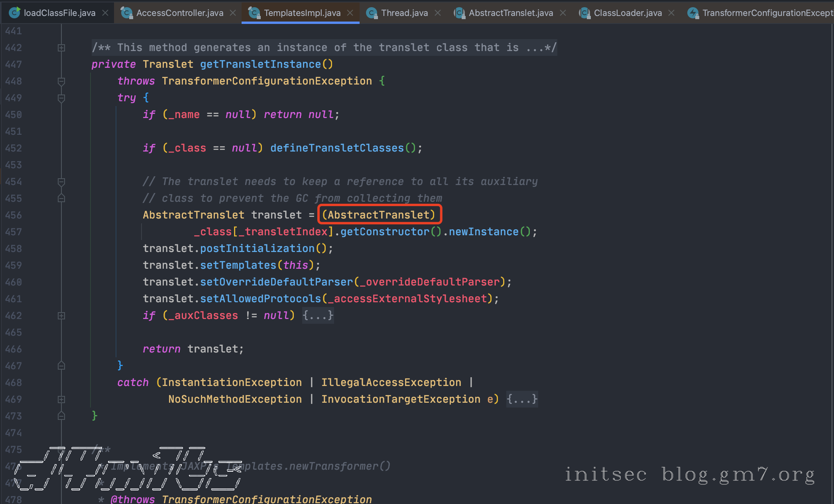This screenshot has width=834, height=504.
Task: Click the AbstractTranslet.java class icon
Action: [x=459, y=13]
